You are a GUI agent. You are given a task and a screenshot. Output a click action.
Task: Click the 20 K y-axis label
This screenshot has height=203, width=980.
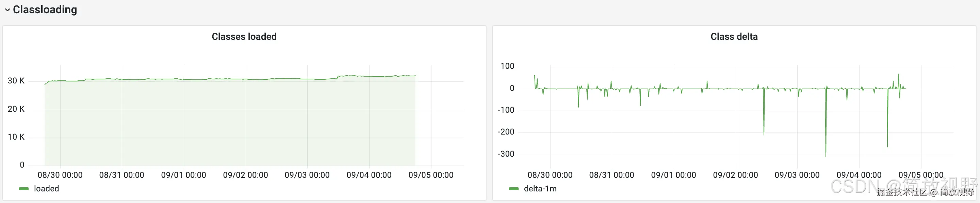(16, 109)
